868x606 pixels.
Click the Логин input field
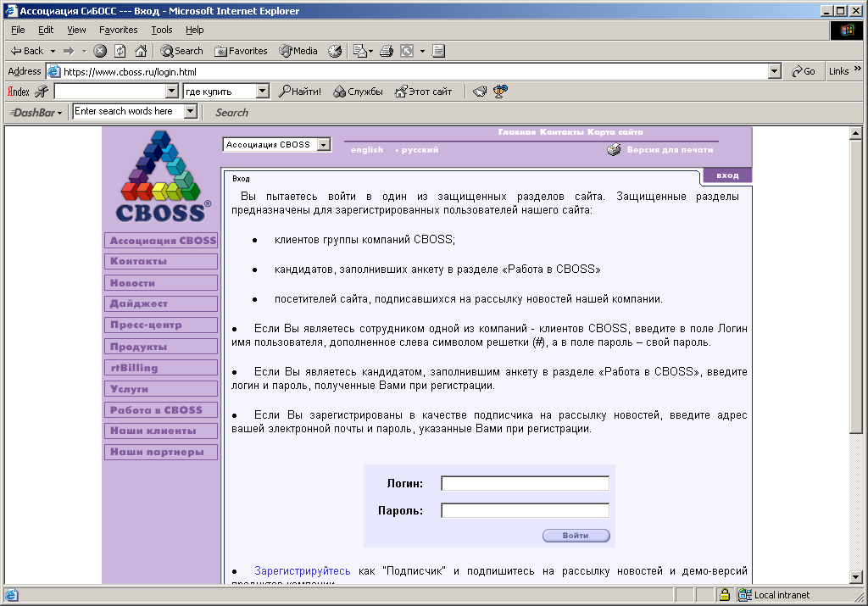pyautogui.click(x=525, y=483)
